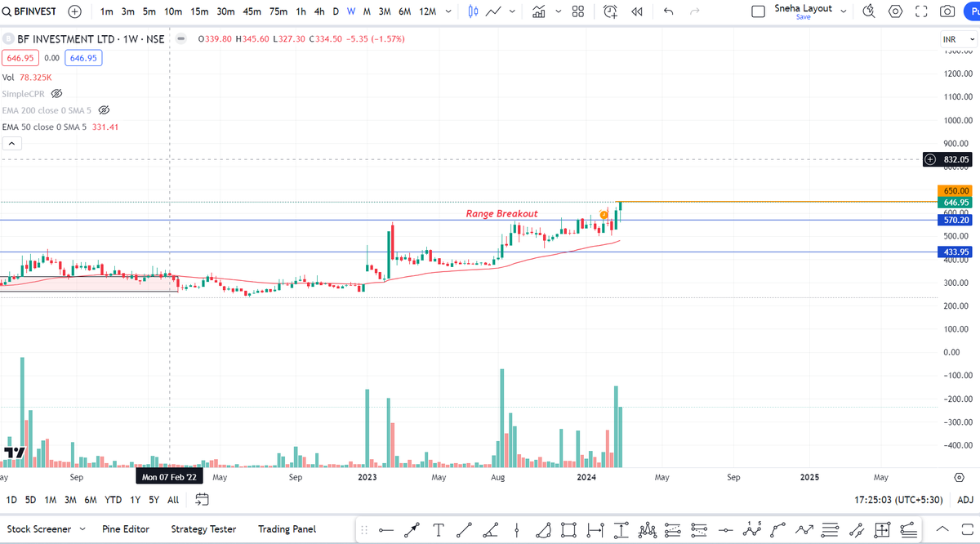Select horizontal line drawing tool in bottom toolbar
980x544 pixels.
pyautogui.click(x=386, y=529)
